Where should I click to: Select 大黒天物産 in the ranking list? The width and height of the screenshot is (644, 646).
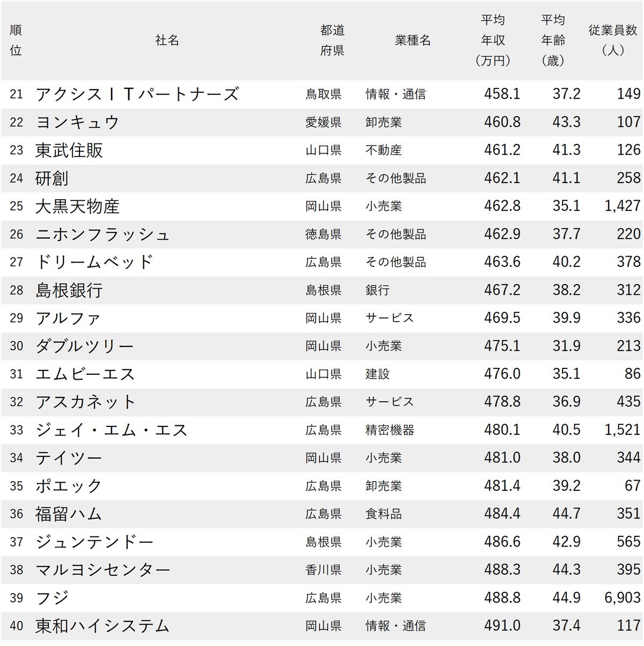(78, 206)
